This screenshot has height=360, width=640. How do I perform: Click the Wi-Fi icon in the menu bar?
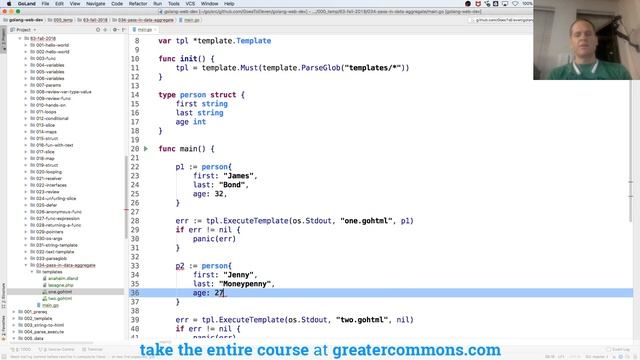pos(515,4)
